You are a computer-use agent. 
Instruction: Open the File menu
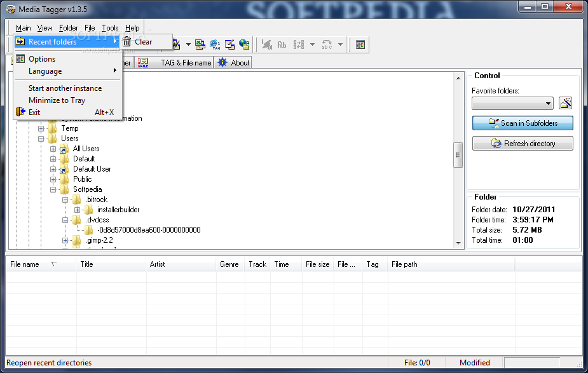pos(90,28)
